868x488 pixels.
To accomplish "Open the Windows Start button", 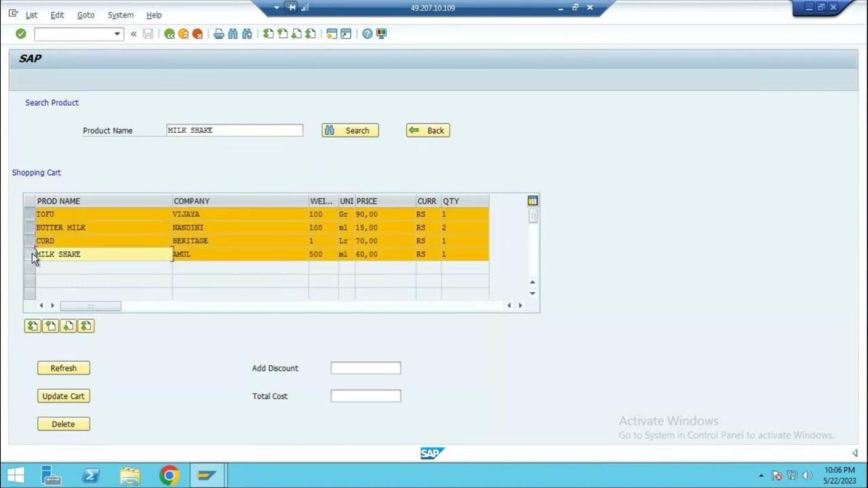I will 16,475.
